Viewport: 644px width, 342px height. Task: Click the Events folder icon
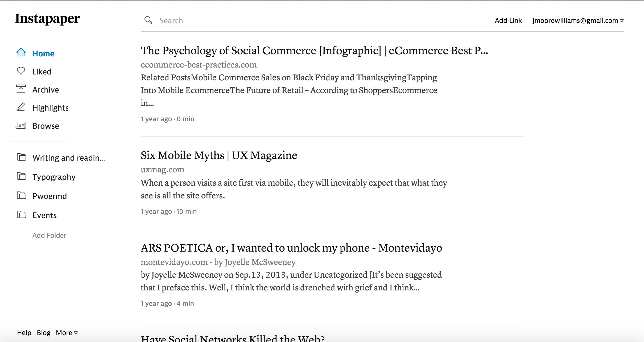[22, 215]
